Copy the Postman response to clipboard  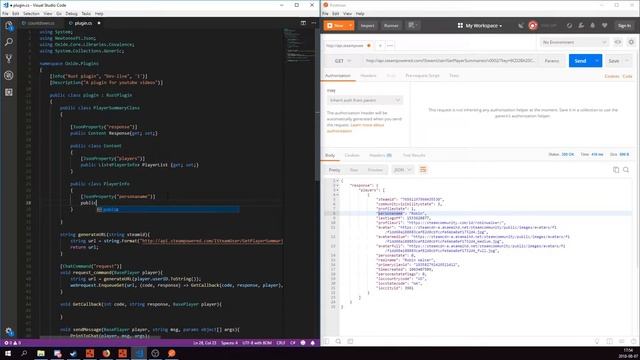pos(616,169)
